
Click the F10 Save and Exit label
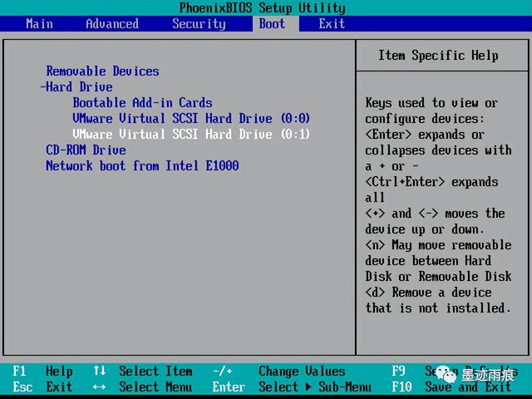pos(451,387)
